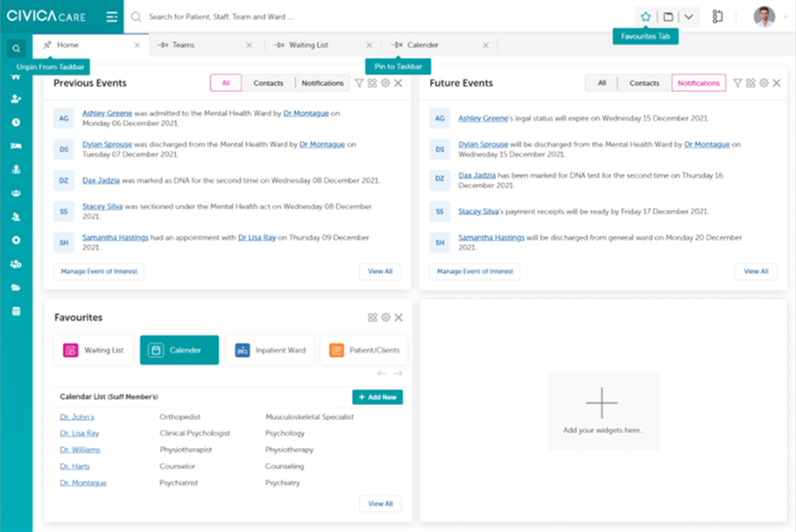796x532 pixels.
Task: Open the add patient sidebar icon
Action: (17, 99)
